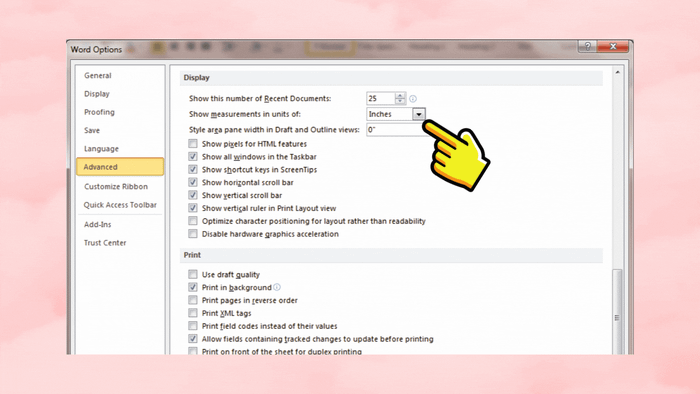This screenshot has width=700, height=394.
Task: Click the 'Show measurements in units of' label
Action: [x=245, y=114]
